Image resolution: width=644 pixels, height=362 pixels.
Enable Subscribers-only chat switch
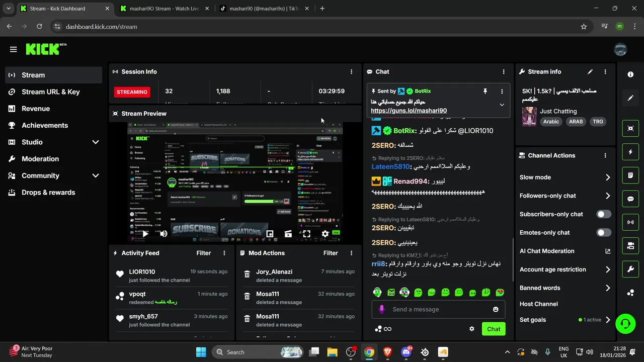(x=604, y=214)
